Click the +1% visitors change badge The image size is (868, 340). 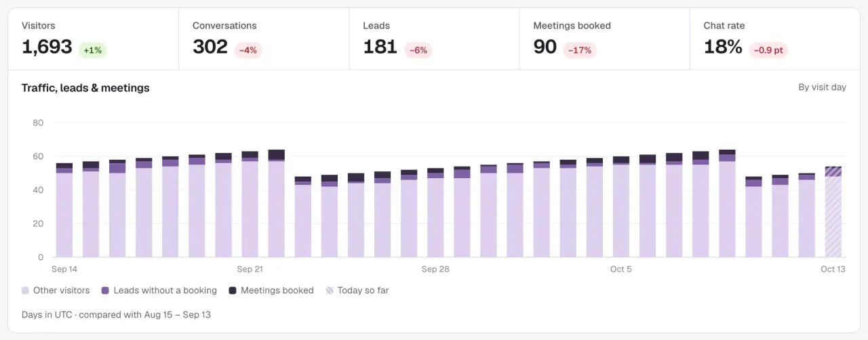93,50
